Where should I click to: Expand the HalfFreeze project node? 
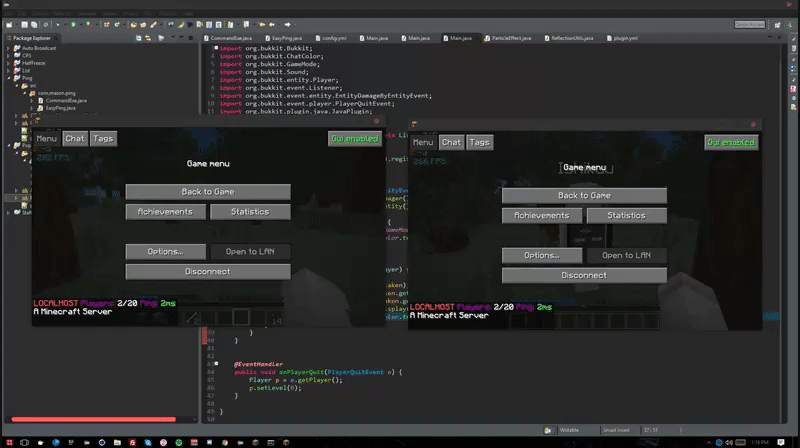[8, 63]
